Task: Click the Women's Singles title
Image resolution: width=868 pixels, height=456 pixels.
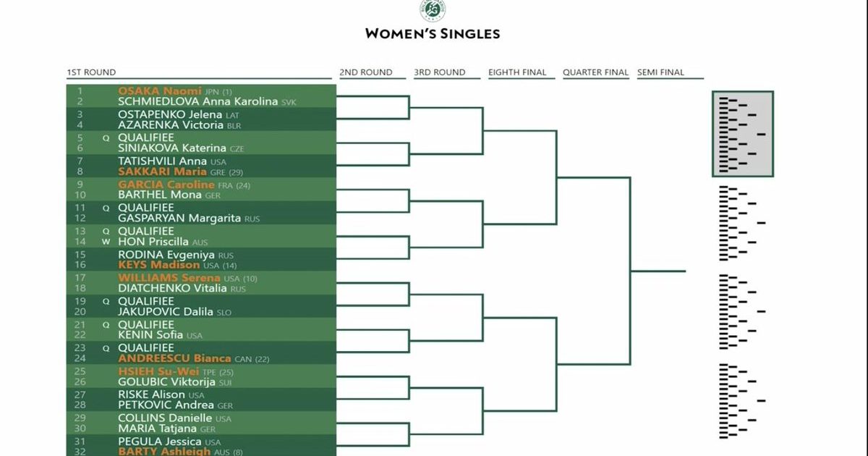Action: (x=433, y=33)
